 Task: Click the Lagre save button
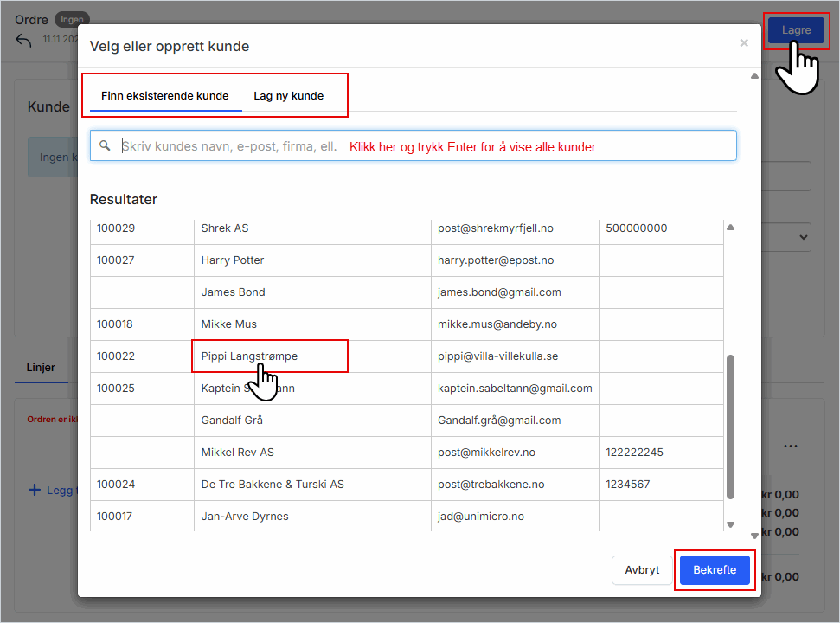click(796, 30)
